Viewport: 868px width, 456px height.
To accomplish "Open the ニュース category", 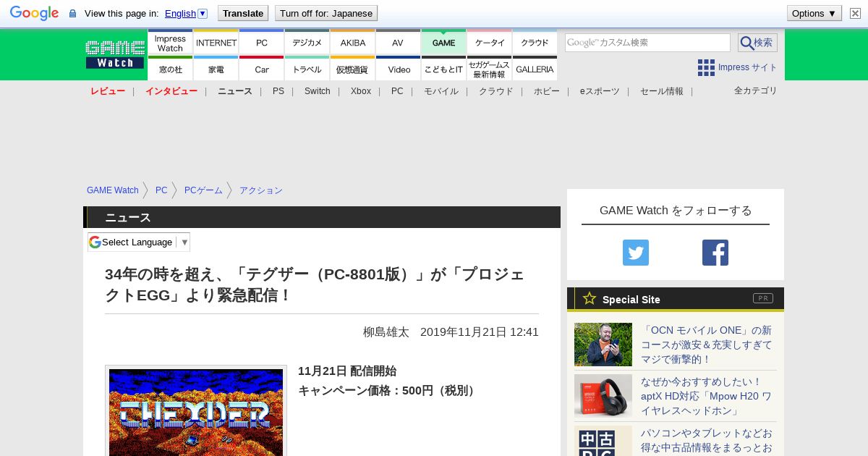I will pyautogui.click(x=235, y=91).
